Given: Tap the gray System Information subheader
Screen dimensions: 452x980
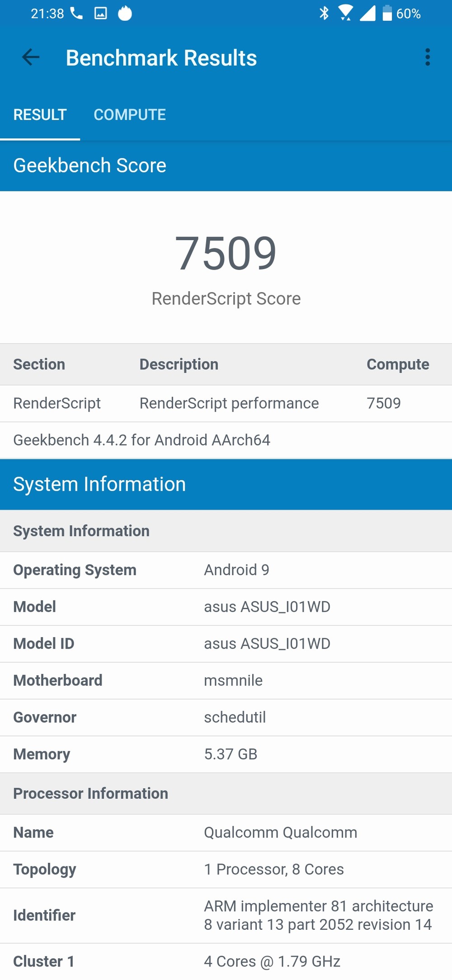Looking at the screenshot, I should pyautogui.click(x=226, y=531).
